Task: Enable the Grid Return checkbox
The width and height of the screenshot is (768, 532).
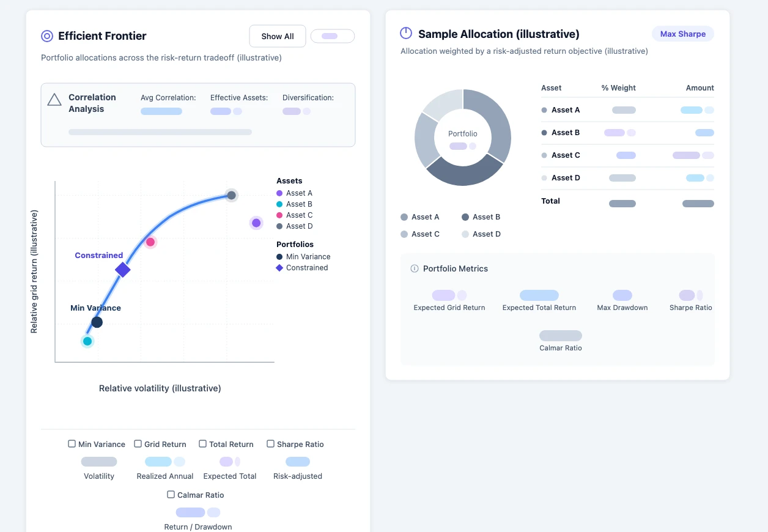Action: [x=138, y=444]
